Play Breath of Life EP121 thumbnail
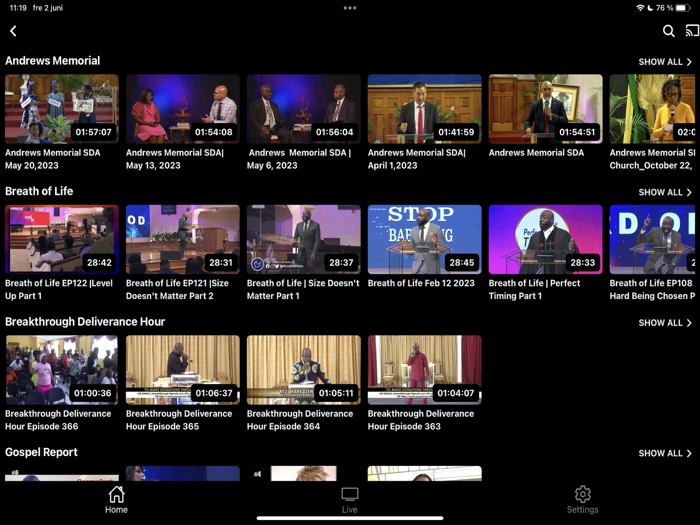 tap(183, 239)
